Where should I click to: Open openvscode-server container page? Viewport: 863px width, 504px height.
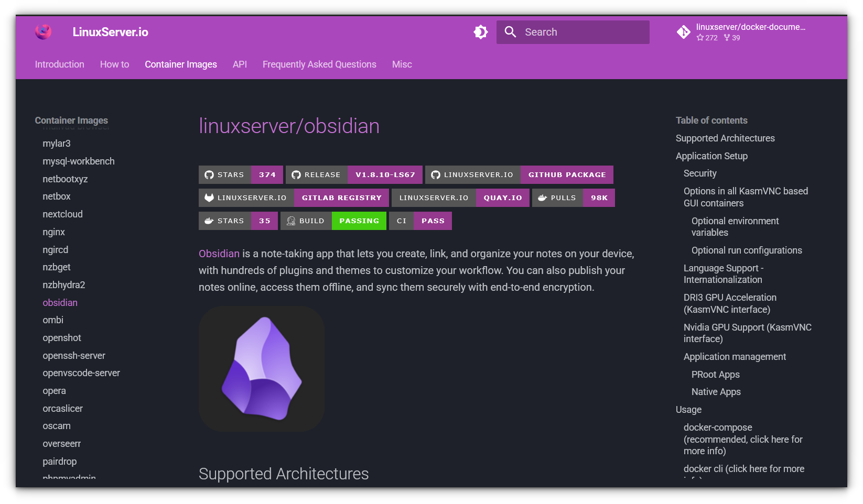click(x=81, y=373)
